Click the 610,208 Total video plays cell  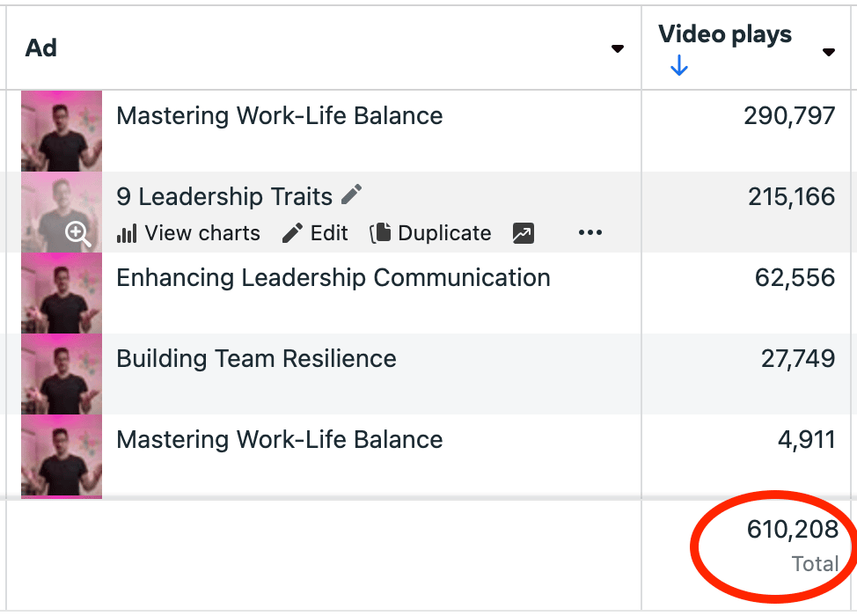(792, 530)
